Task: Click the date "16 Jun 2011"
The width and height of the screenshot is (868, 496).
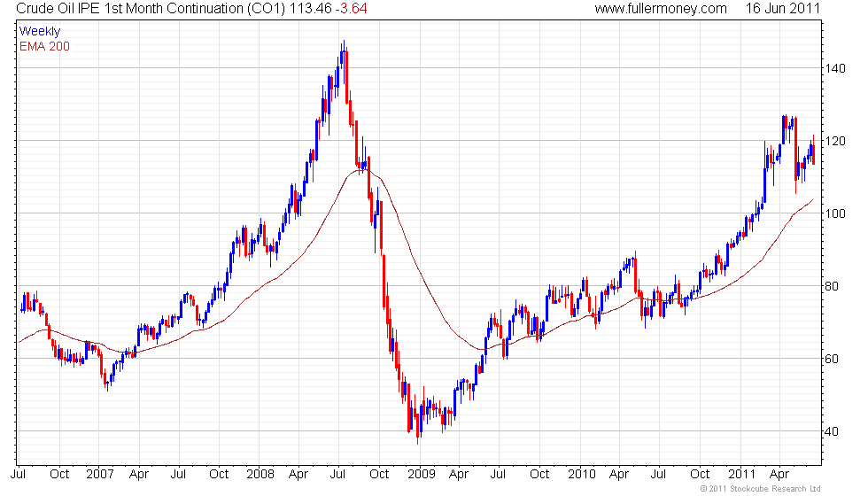Action: (782, 8)
